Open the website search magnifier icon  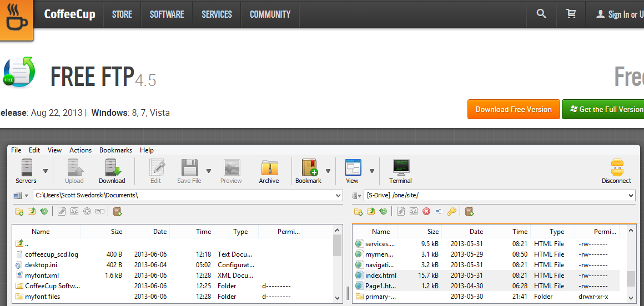541,14
